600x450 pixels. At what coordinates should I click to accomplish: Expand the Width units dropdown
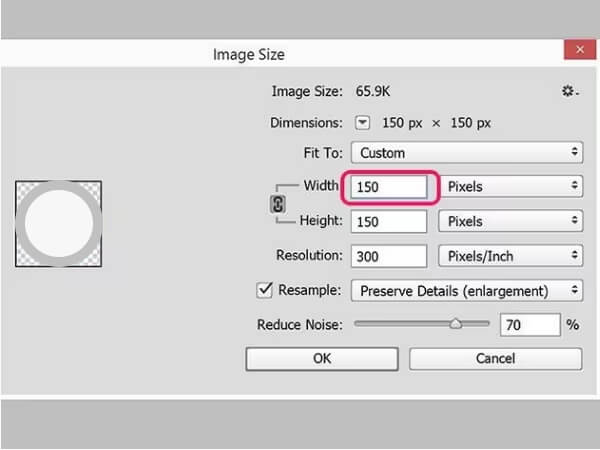511,186
